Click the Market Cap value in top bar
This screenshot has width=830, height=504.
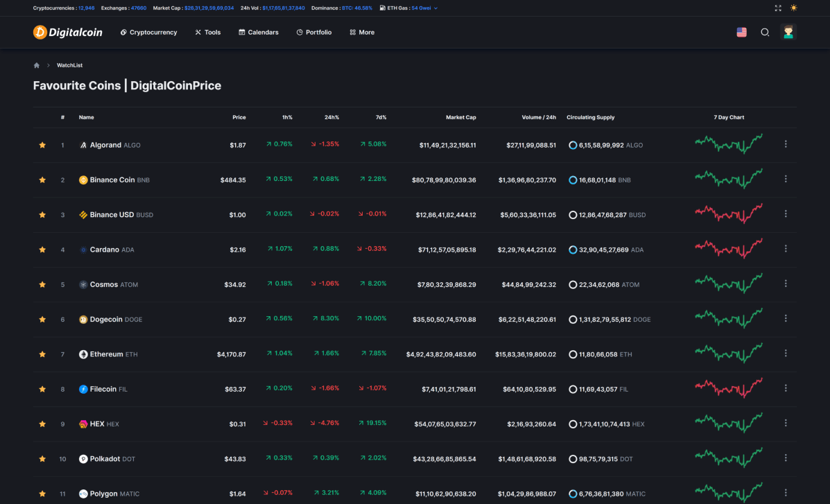coord(209,8)
